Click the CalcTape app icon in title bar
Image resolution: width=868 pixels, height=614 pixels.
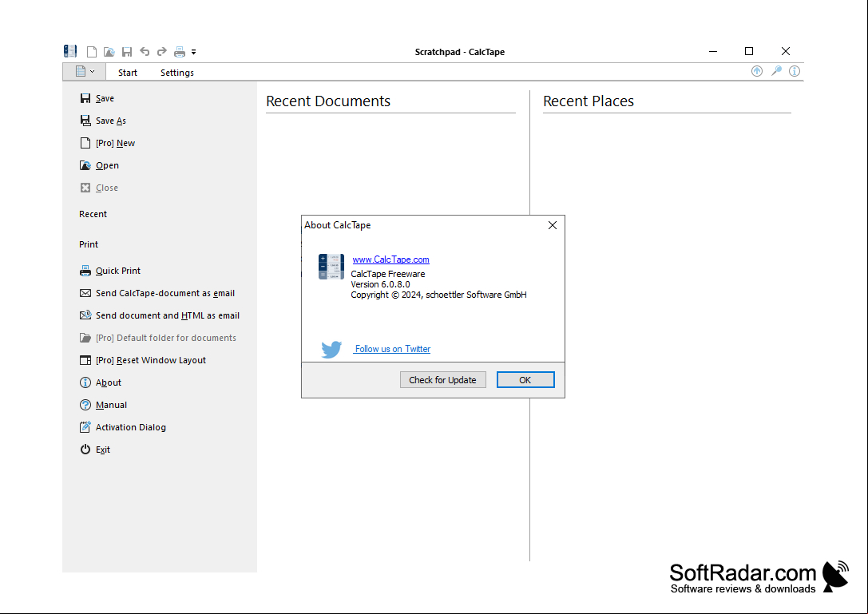70,51
